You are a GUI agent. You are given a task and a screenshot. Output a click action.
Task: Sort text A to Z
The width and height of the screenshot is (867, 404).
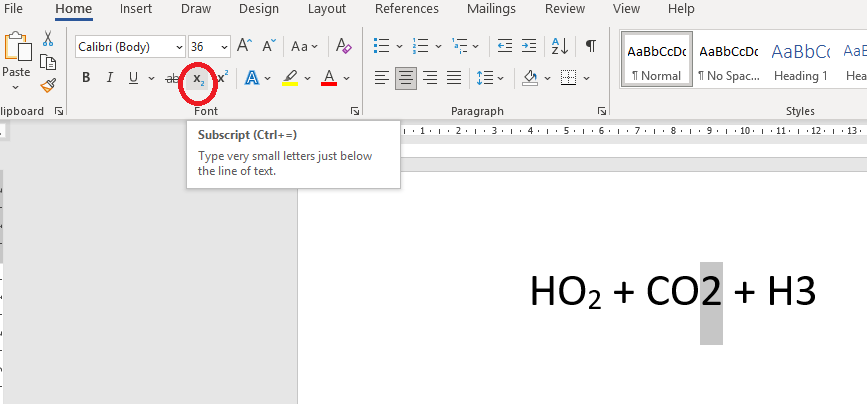click(x=560, y=46)
